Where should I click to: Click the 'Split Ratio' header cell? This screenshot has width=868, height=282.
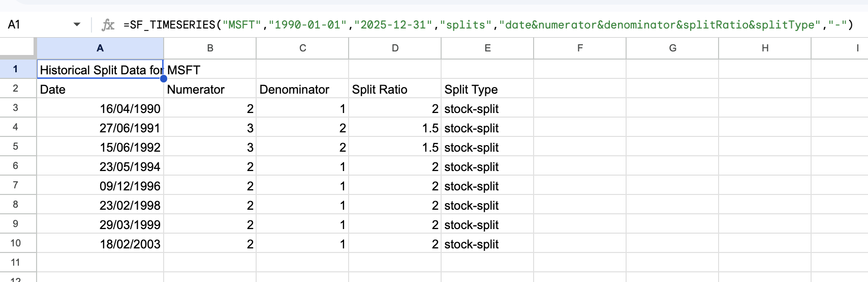click(x=395, y=89)
